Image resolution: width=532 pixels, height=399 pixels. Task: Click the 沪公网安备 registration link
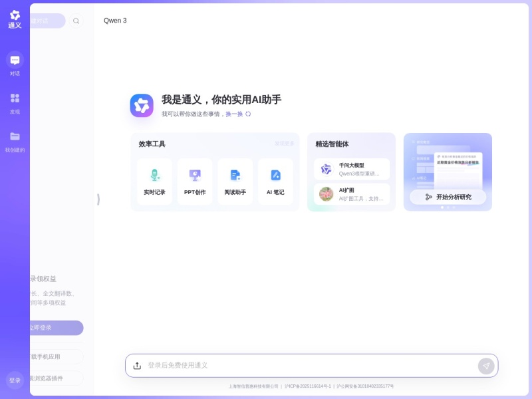pyautogui.click(x=365, y=386)
